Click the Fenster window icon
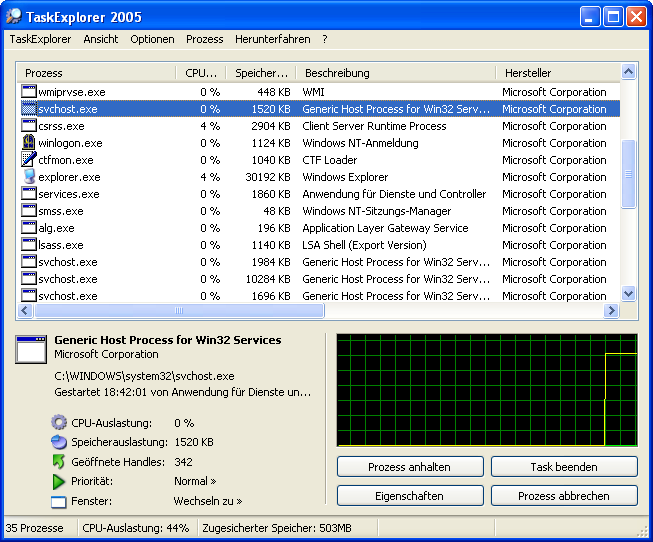 click(59, 502)
